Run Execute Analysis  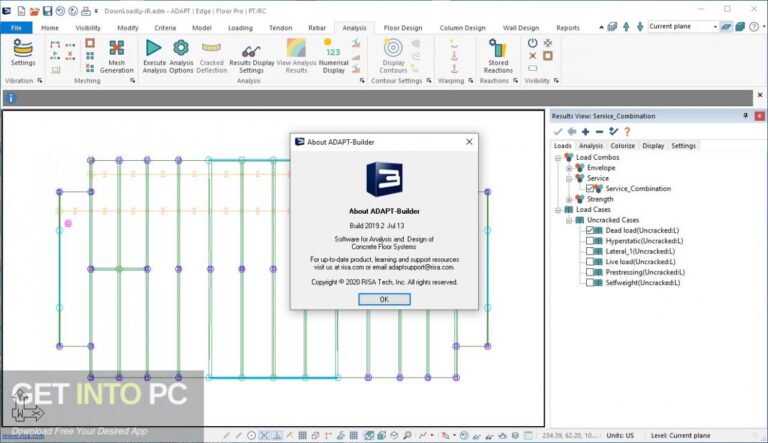154,56
